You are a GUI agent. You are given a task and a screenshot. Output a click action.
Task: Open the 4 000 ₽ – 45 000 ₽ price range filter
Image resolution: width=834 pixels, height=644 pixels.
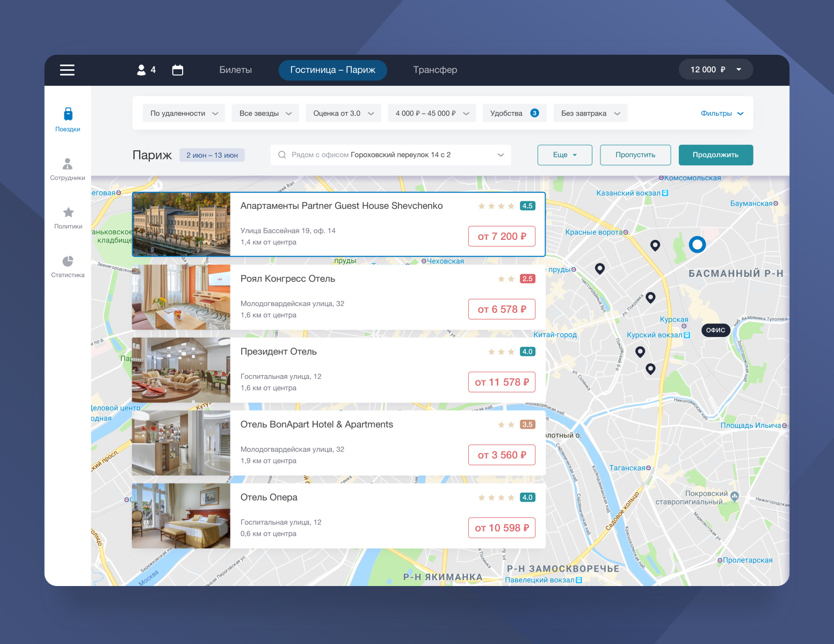coord(431,113)
